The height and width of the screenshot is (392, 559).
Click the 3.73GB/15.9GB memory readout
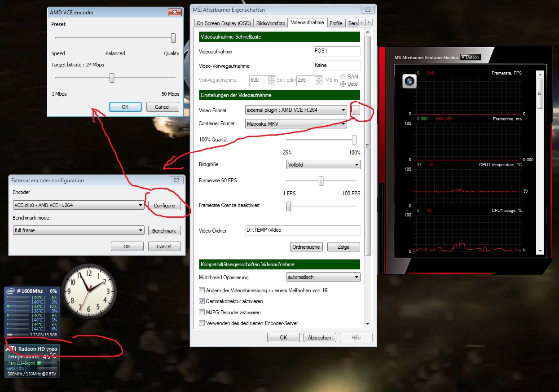[x=44, y=335]
